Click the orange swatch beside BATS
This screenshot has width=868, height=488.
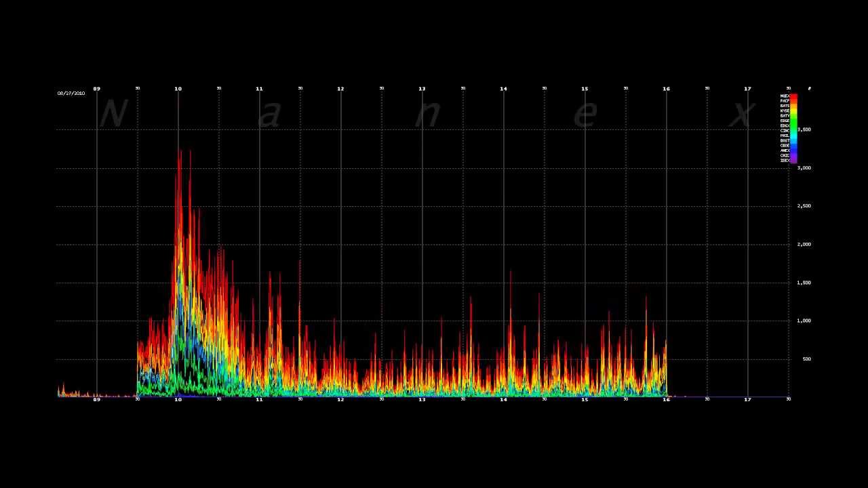(x=793, y=106)
